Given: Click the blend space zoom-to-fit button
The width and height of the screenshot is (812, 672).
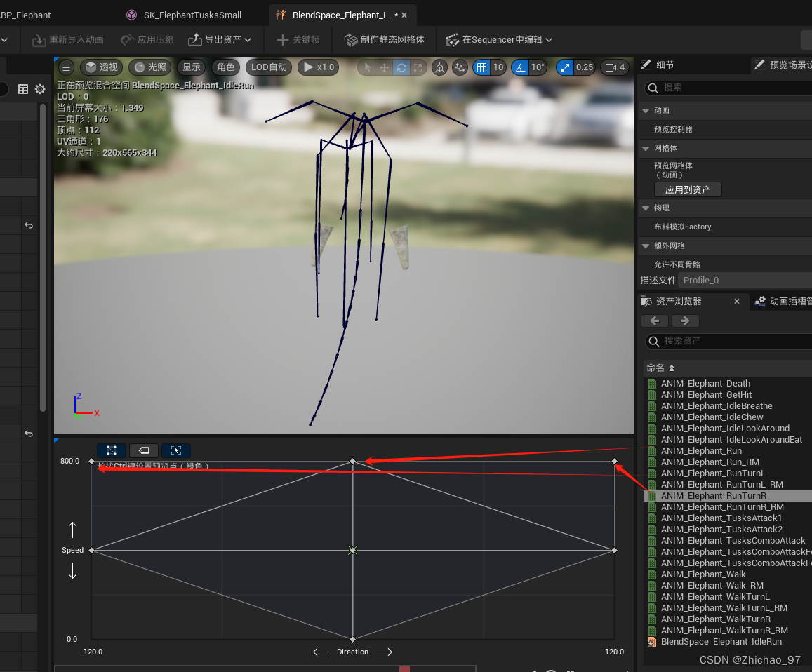Looking at the screenshot, I should (x=176, y=450).
